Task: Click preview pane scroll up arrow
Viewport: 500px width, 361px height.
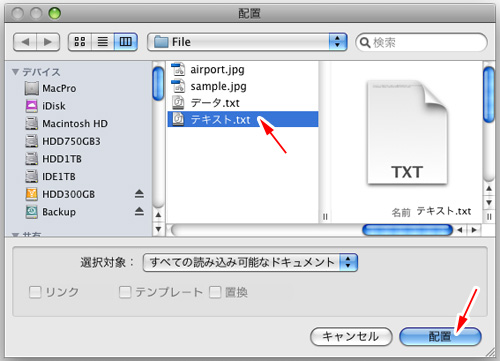Action: (x=489, y=189)
